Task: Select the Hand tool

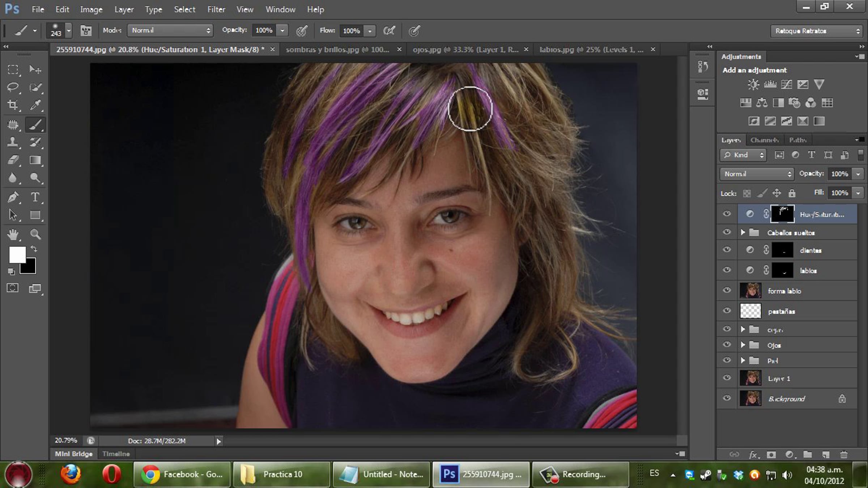Action: click(13, 234)
